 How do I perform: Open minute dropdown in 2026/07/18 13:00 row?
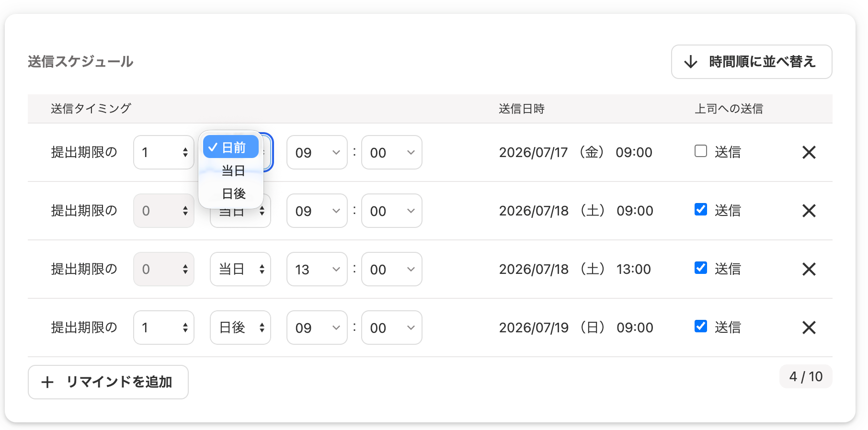point(392,269)
